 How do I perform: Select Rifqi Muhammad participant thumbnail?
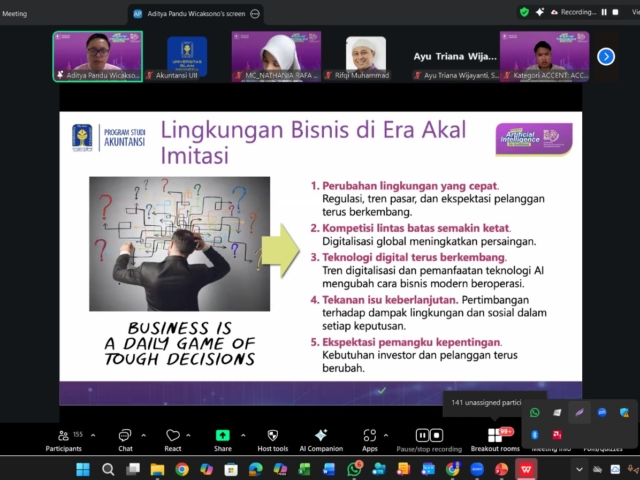point(366,56)
